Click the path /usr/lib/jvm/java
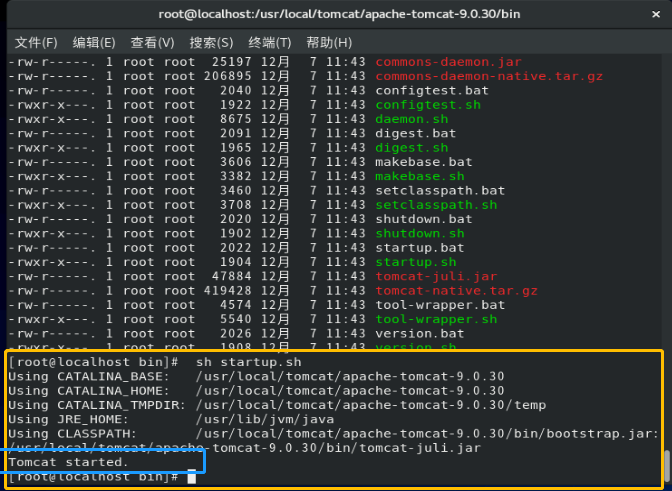The image size is (672, 491). click(x=265, y=419)
